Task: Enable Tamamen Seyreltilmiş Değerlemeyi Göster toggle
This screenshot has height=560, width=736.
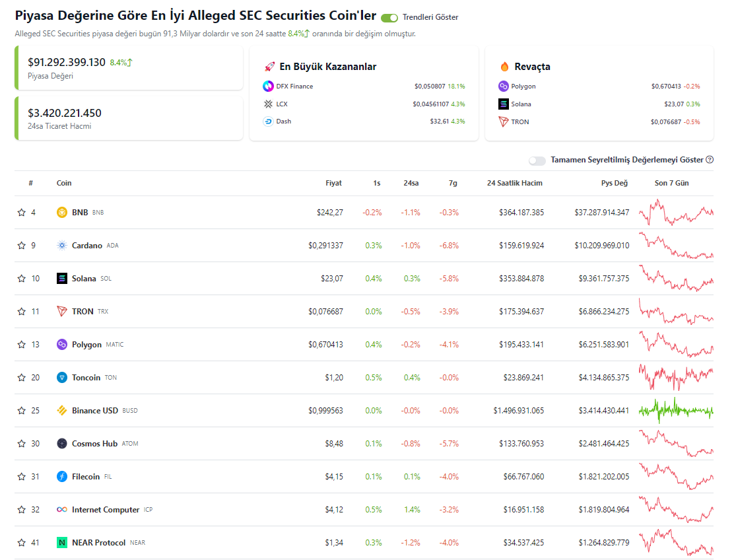Action: pyautogui.click(x=537, y=160)
